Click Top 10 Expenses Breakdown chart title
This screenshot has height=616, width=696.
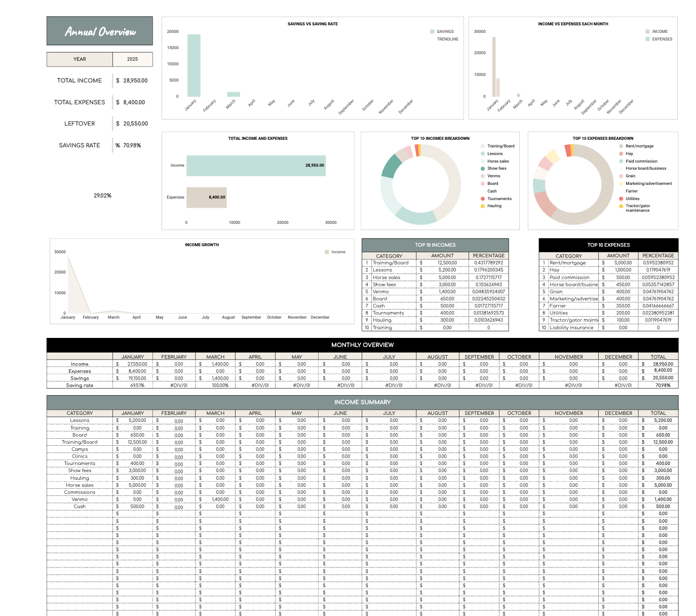(x=603, y=138)
